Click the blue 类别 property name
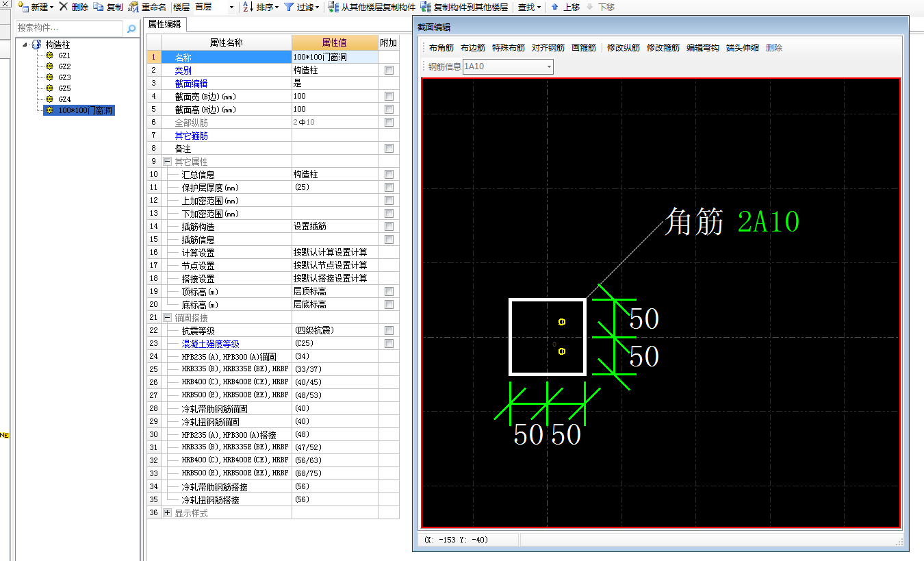The image size is (924, 561). [x=183, y=71]
